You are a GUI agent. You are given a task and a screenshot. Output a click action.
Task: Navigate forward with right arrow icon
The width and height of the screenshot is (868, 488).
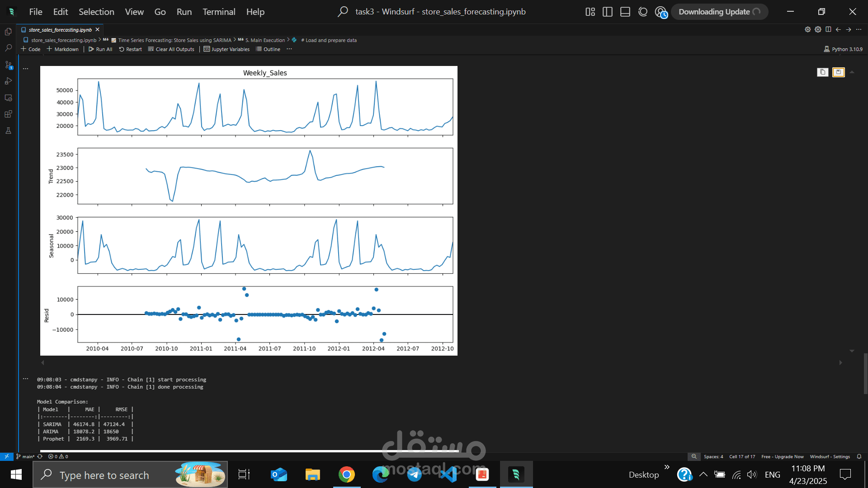[x=849, y=29]
